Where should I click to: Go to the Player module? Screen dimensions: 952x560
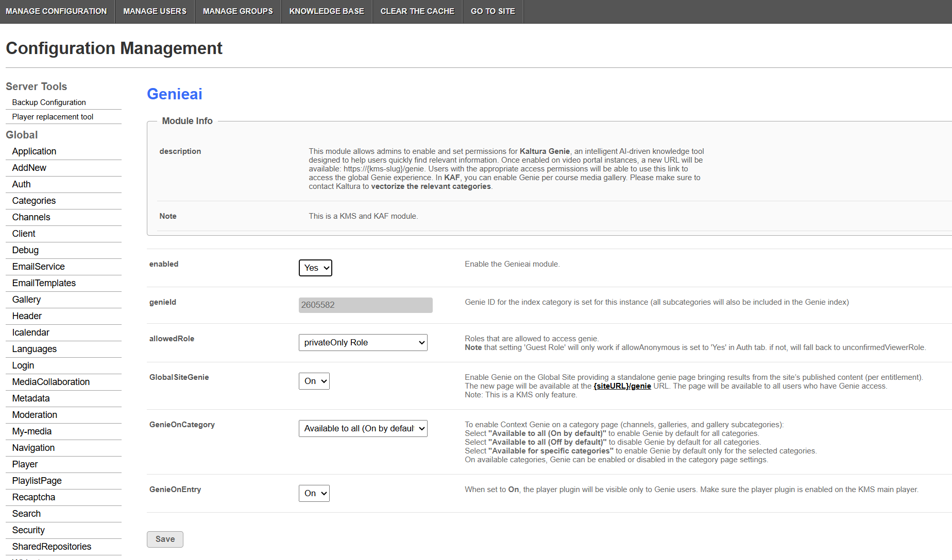25,464
